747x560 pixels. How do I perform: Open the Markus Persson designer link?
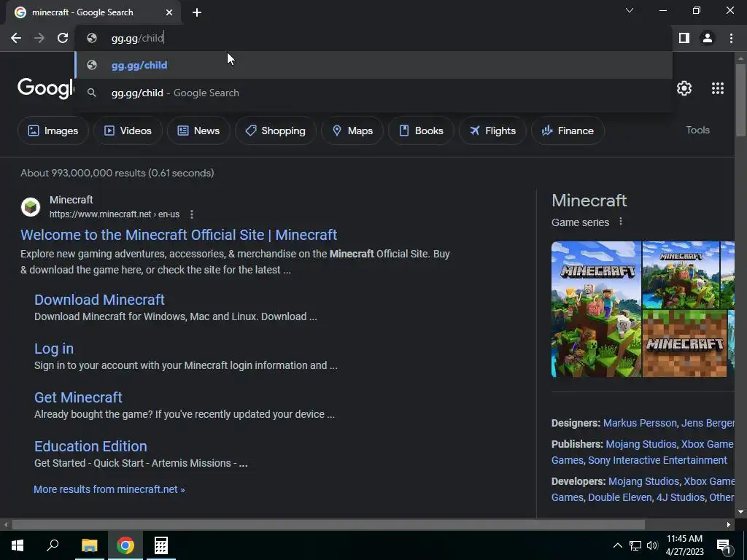click(x=640, y=423)
